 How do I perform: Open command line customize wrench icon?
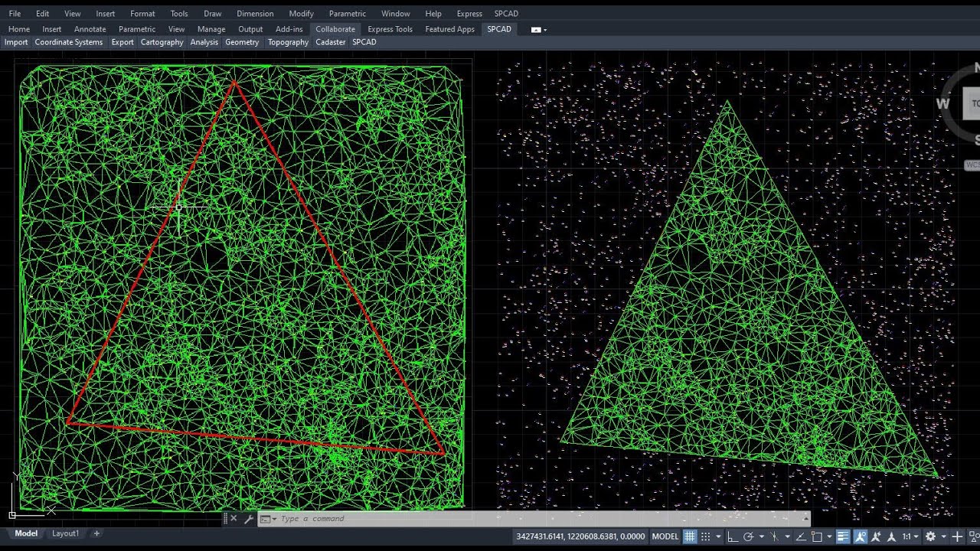click(248, 519)
